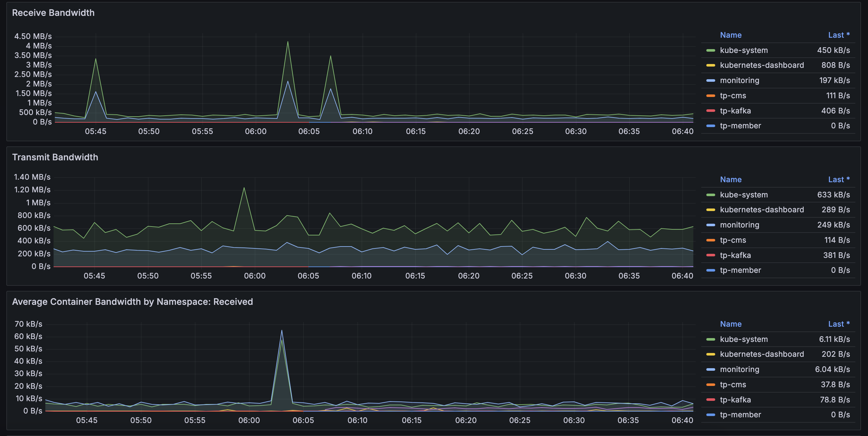Toggle kubernetes-dashboard series in Receive Bandwidth legend
The height and width of the screenshot is (436, 868).
762,65
